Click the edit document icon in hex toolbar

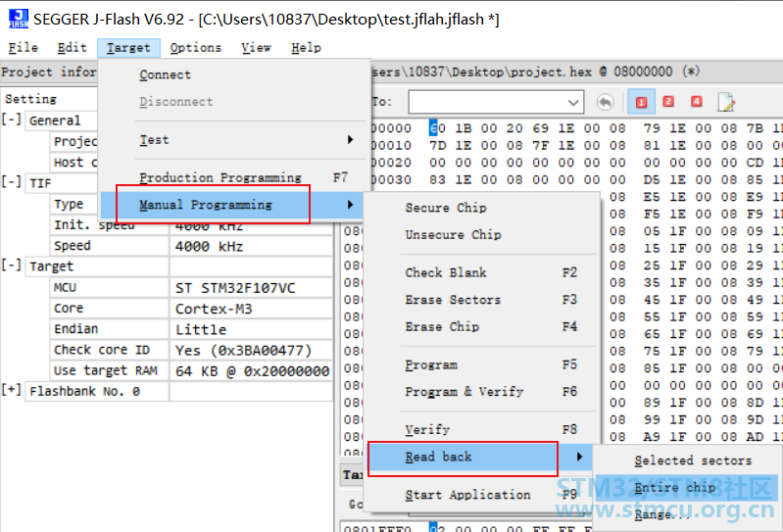coord(725,102)
